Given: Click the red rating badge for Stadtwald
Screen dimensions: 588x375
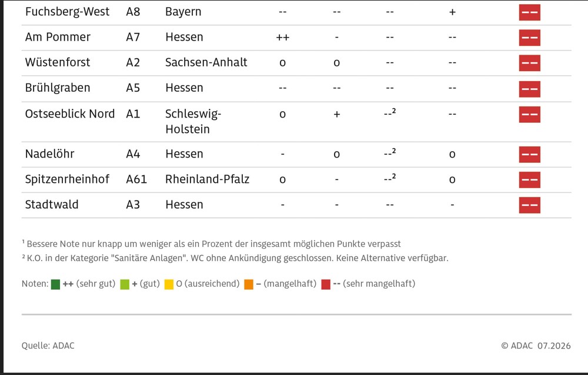Looking at the screenshot, I should pos(530,205).
